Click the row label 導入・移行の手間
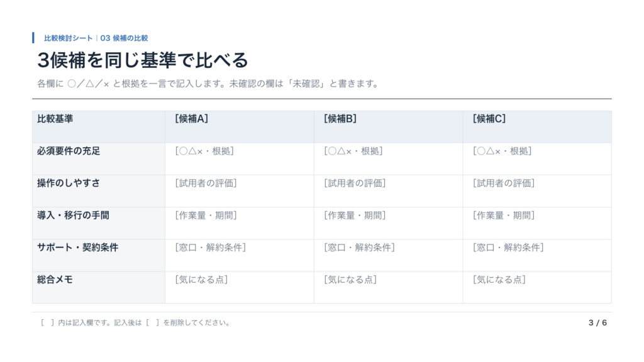Image resolution: width=644 pixels, height=362 pixels. tap(73, 216)
